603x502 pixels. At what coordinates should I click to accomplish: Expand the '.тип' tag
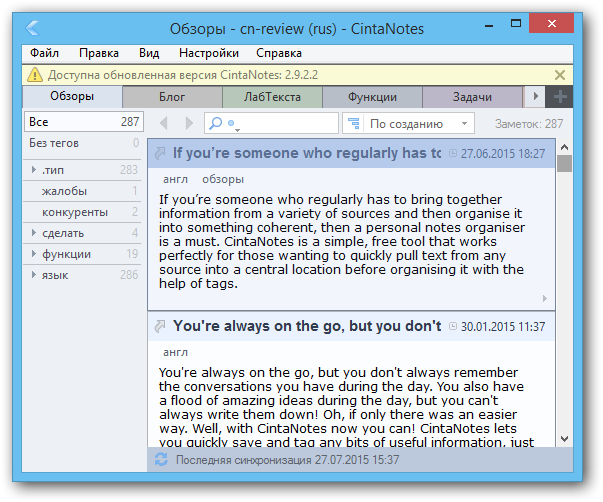pyautogui.click(x=34, y=170)
